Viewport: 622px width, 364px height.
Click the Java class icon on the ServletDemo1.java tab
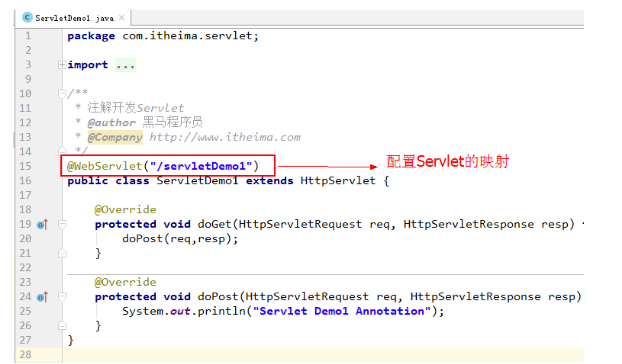point(27,17)
